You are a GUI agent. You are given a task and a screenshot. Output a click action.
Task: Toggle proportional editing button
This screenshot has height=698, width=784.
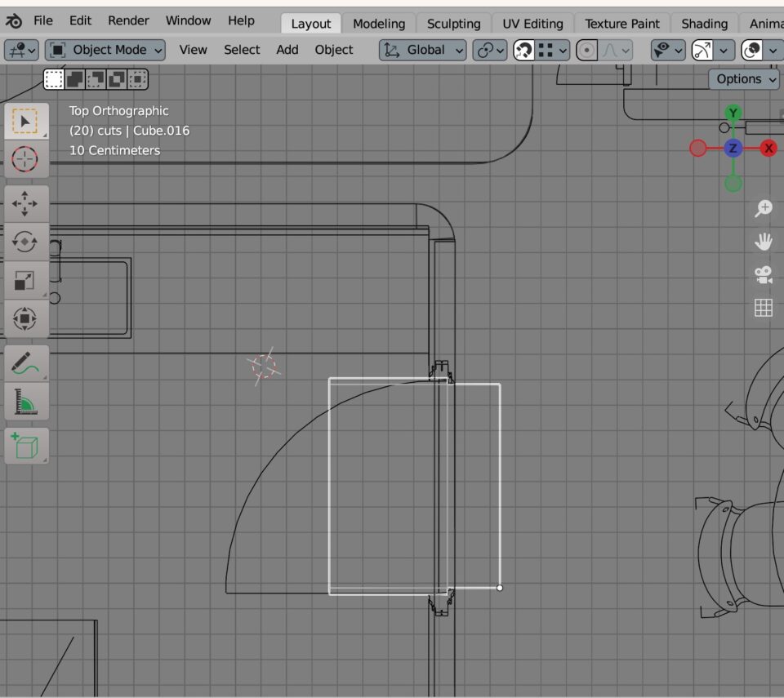(x=586, y=51)
